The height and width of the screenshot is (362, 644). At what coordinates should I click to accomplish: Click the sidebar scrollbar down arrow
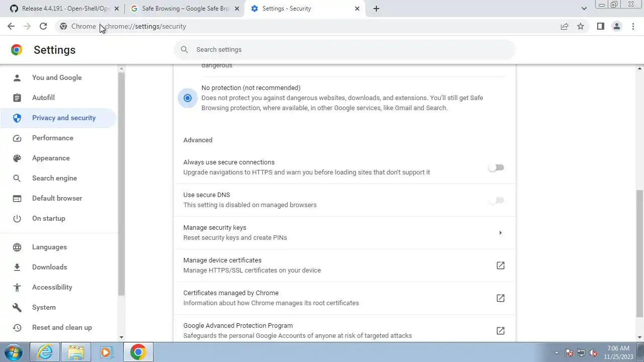coord(121,337)
